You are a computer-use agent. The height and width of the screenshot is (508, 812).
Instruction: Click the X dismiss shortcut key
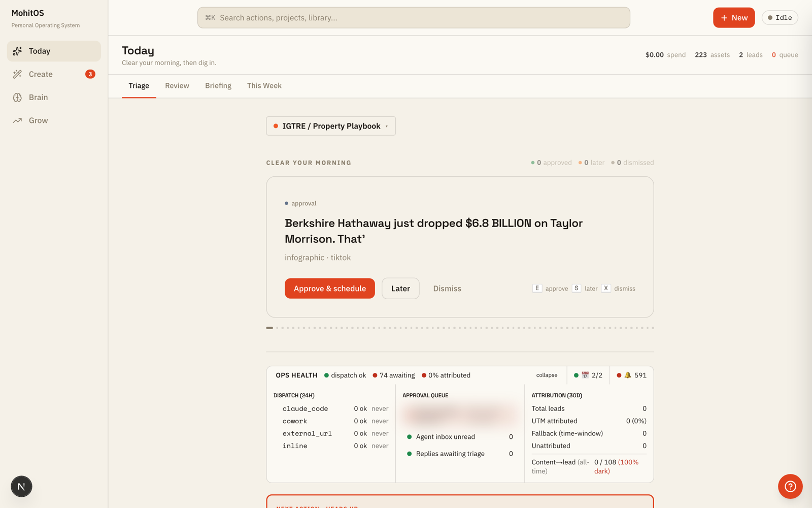pyautogui.click(x=606, y=289)
